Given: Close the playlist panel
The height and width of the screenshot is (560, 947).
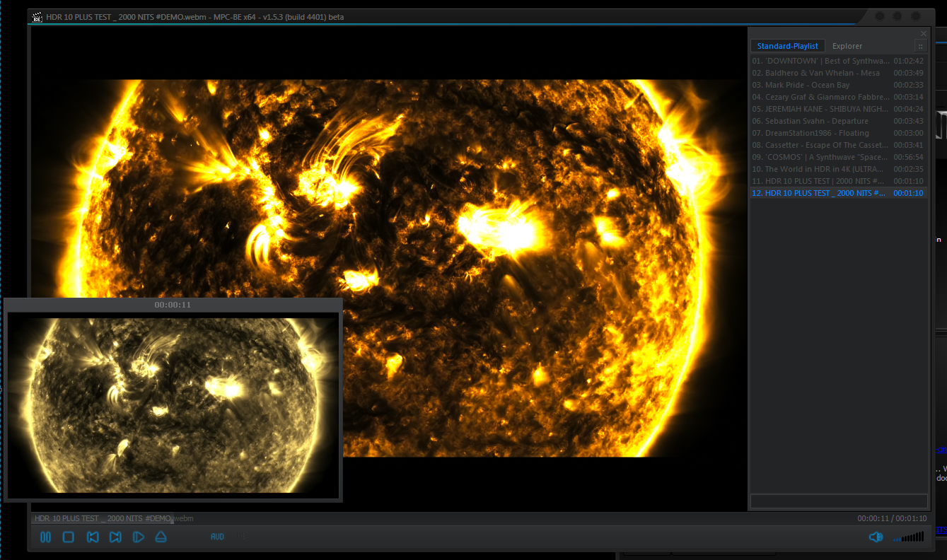Looking at the screenshot, I should [x=923, y=33].
